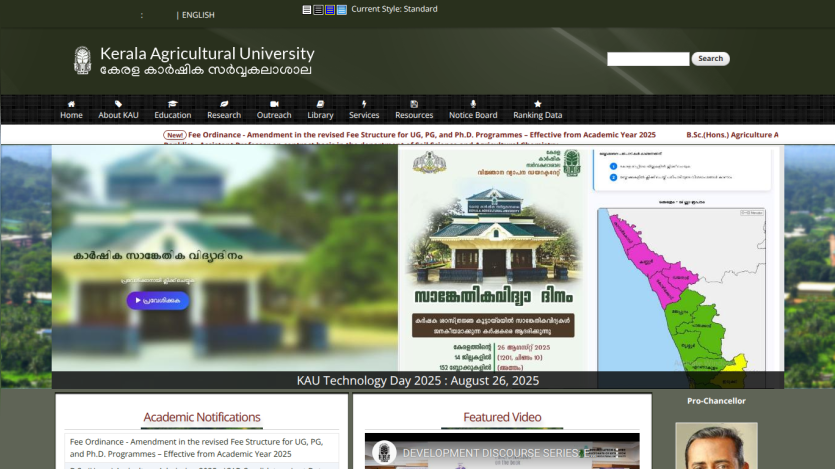Click the Search button
The image size is (835, 469).
[x=710, y=59]
